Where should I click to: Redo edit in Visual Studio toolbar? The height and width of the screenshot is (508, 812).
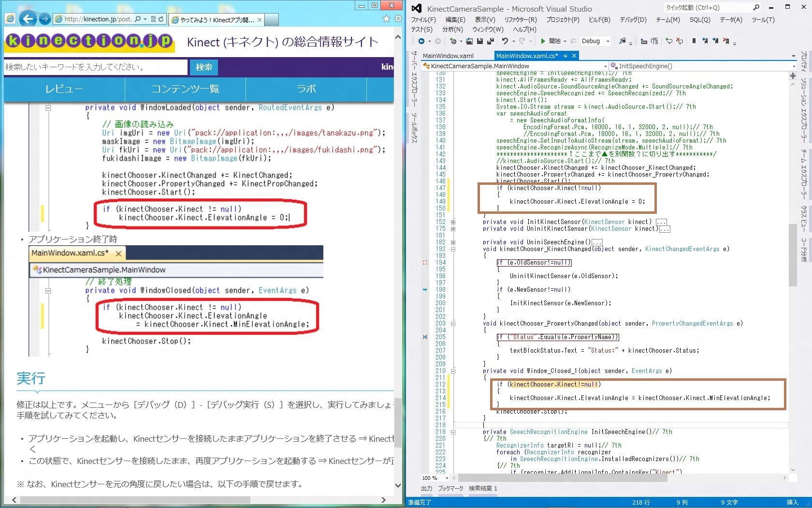522,41
